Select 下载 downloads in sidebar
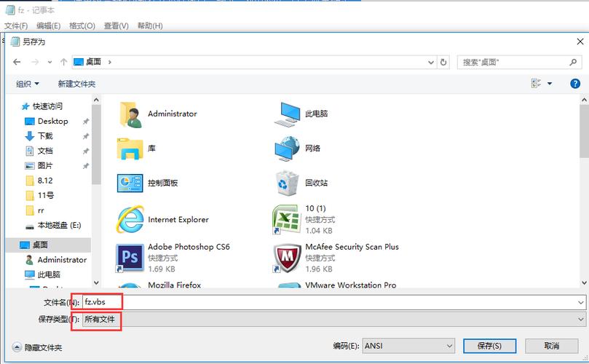The width and height of the screenshot is (589, 364). click(x=39, y=136)
